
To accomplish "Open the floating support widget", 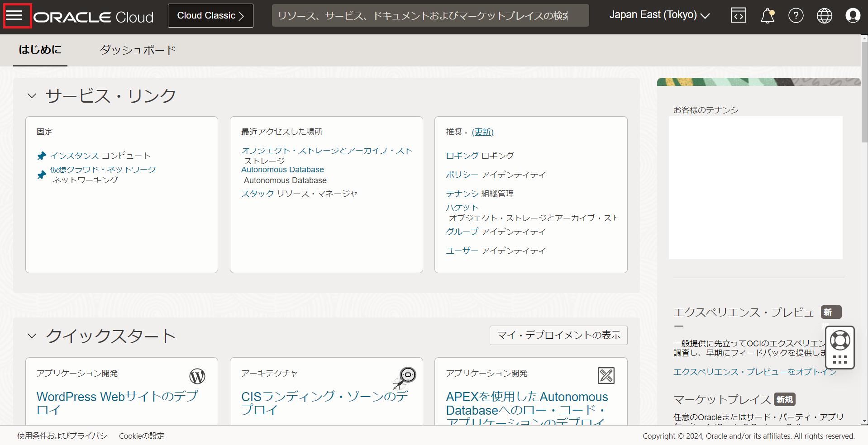I will coord(840,347).
